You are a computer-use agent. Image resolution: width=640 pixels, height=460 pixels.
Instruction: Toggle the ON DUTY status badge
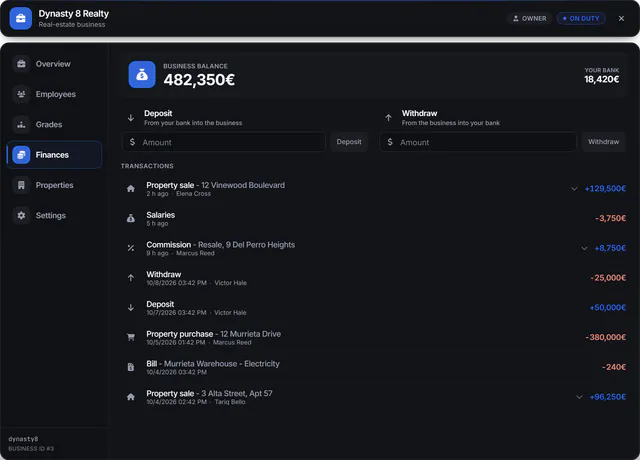(x=581, y=18)
